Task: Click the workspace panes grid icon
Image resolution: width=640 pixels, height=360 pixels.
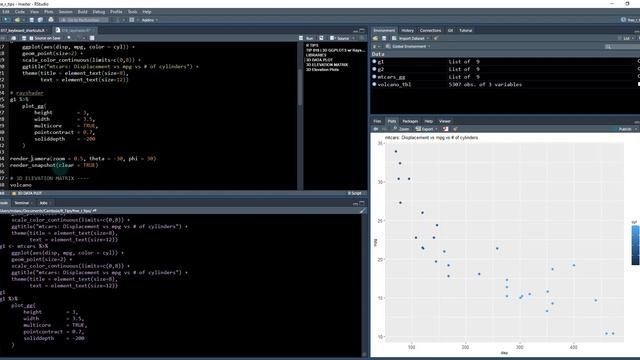Action: click(132, 20)
